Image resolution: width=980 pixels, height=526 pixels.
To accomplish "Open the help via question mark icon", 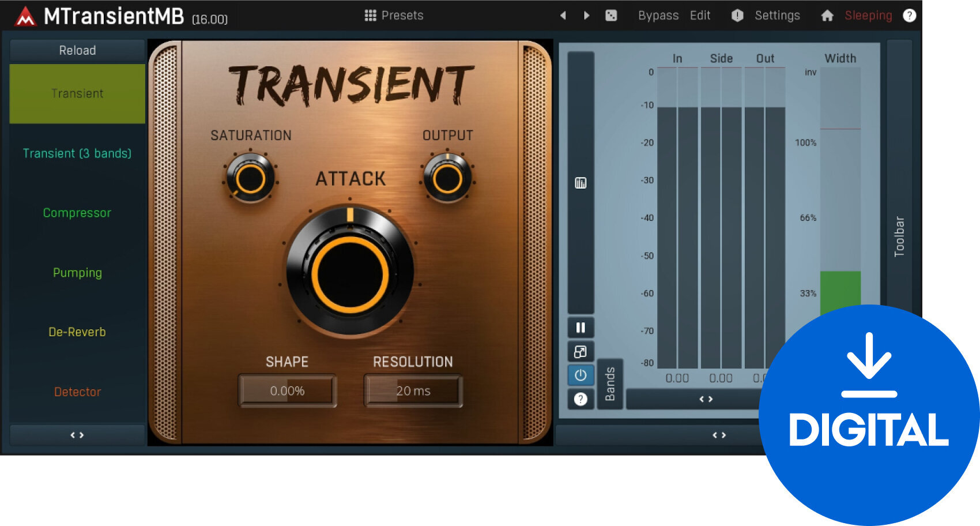I will [x=910, y=16].
